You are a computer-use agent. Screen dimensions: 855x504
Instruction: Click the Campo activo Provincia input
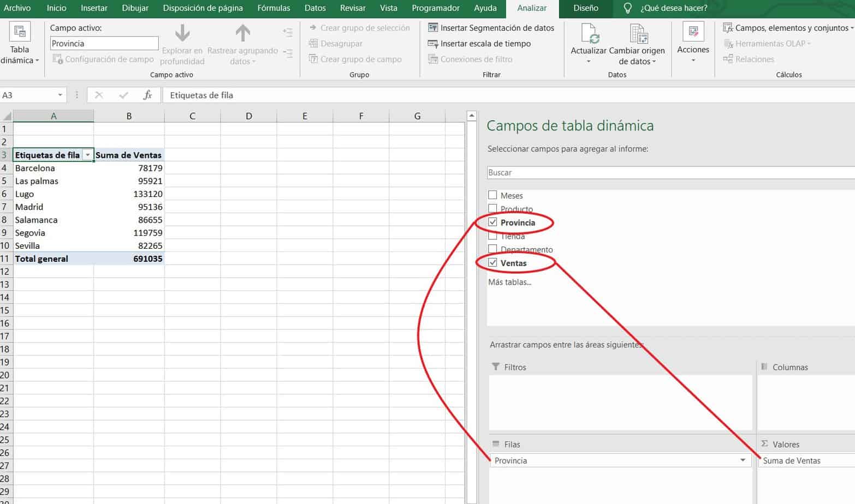[x=104, y=43]
